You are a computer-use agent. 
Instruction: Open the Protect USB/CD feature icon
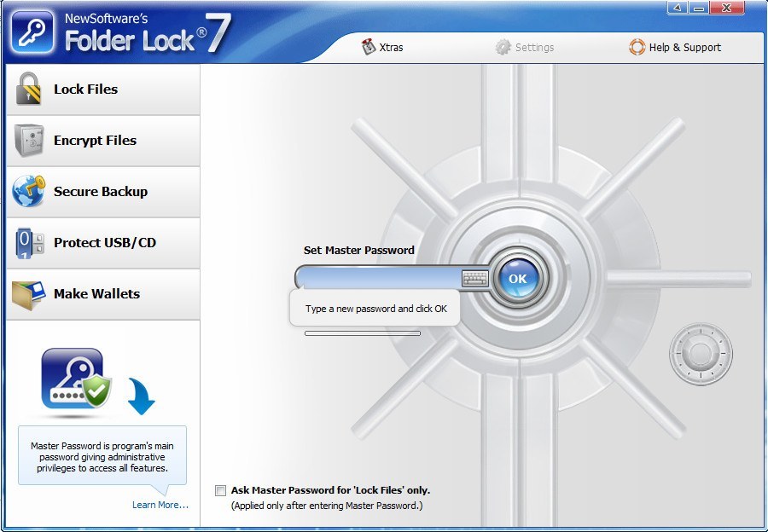click(26, 242)
